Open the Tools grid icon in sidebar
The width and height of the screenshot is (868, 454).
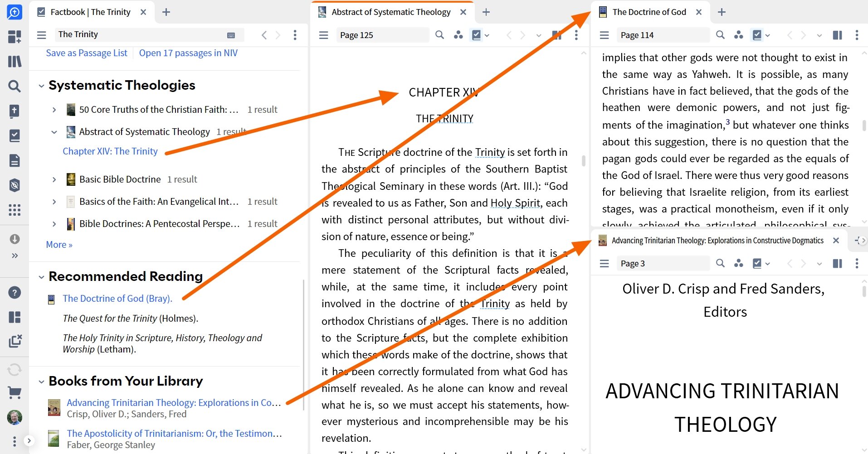pyautogui.click(x=15, y=210)
